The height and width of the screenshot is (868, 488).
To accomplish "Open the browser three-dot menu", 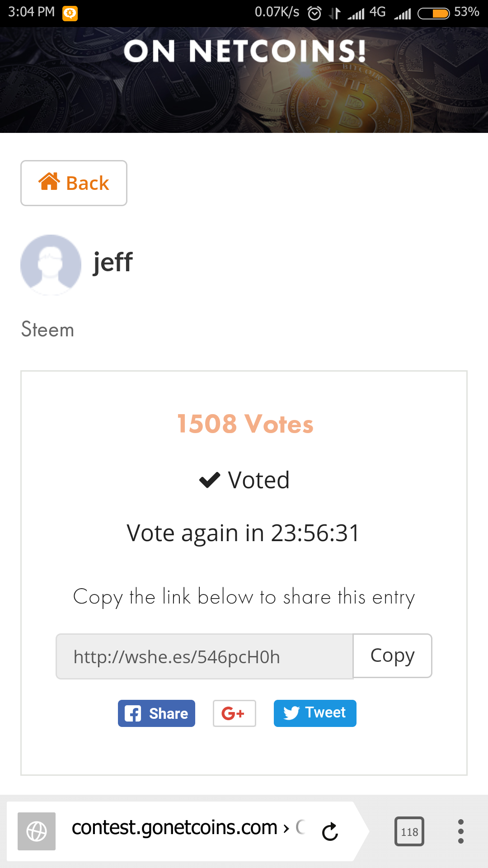I will (x=461, y=831).
